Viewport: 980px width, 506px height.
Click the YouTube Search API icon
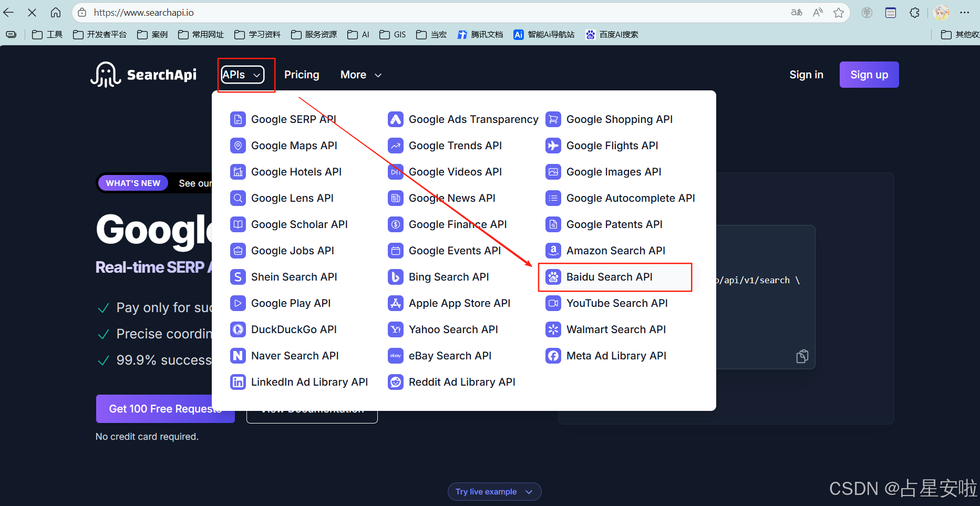coord(553,303)
